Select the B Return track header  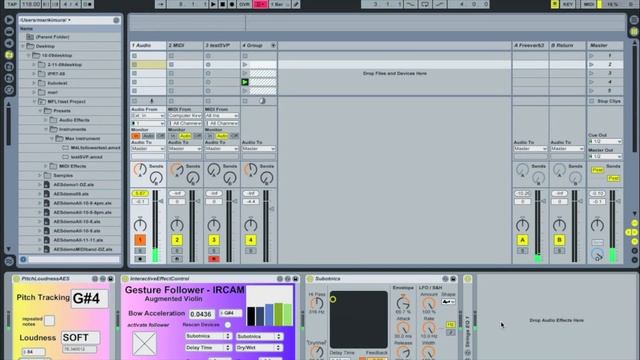pyautogui.click(x=567, y=45)
